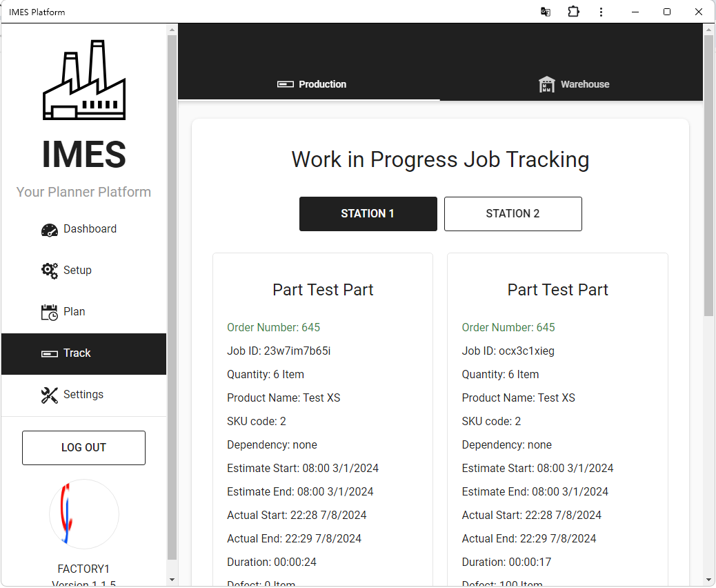This screenshot has height=588, width=716.
Task: Click the sidebar scrollbar down arrow
Action: (x=172, y=580)
